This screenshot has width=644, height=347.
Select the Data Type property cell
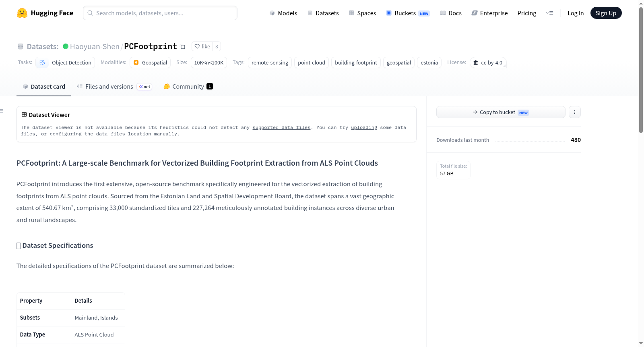[44, 335]
